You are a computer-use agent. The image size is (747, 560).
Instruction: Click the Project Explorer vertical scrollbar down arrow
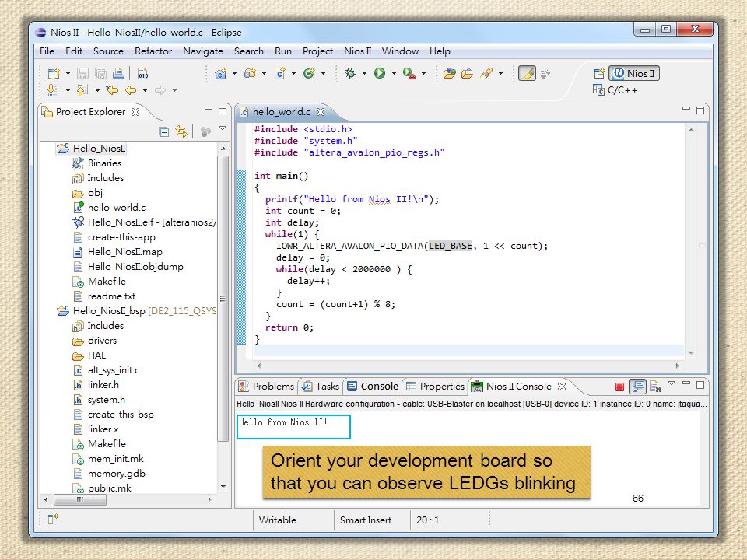pos(223,487)
